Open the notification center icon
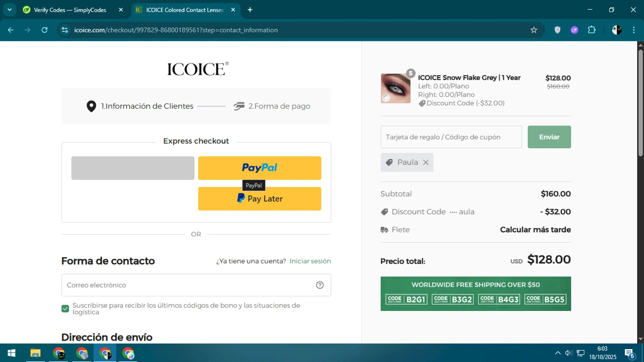Viewport: 644px width, 362px height. [x=630, y=353]
